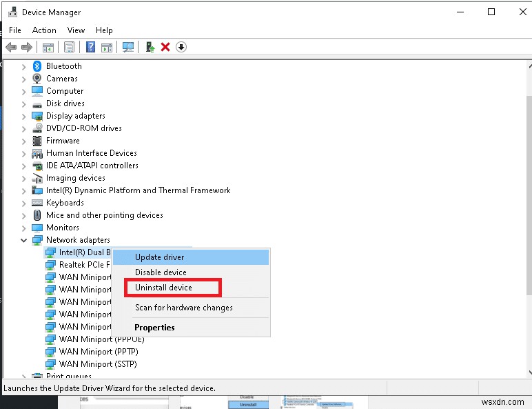Viewport: 532px width, 409px height.
Task: Expand the Disk drives node
Action: click(23, 104)
